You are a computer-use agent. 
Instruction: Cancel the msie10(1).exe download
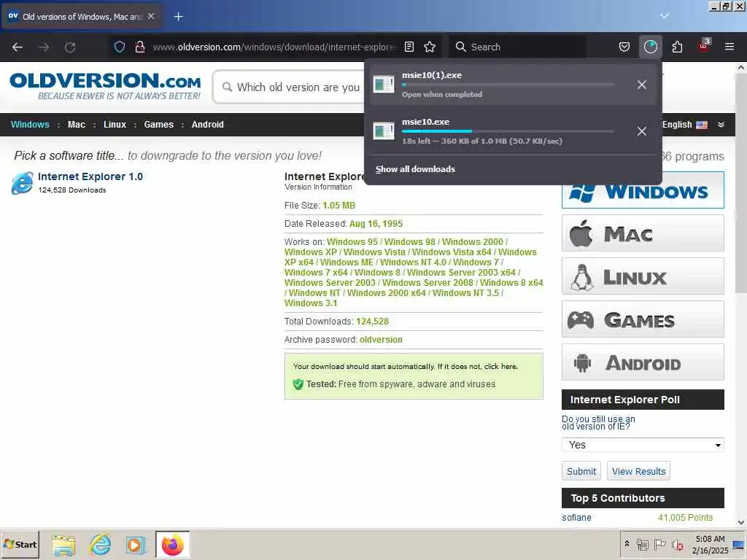(642, 85)
